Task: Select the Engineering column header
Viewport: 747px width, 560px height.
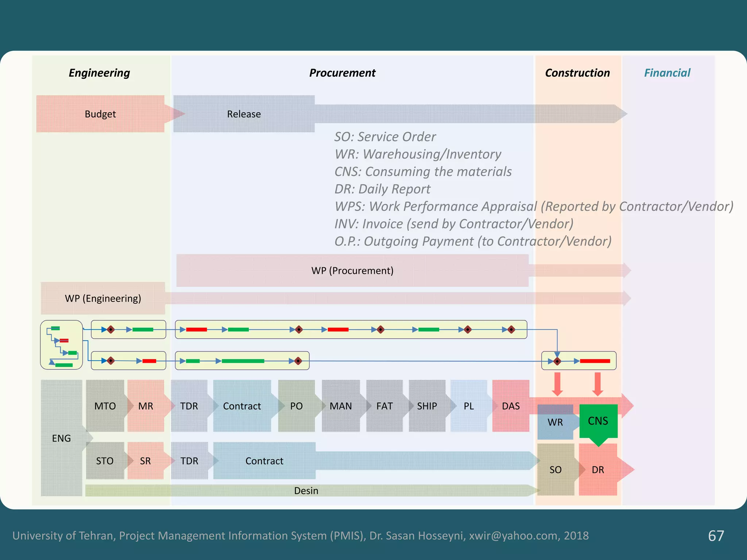Action: click(x=99, y=73)
